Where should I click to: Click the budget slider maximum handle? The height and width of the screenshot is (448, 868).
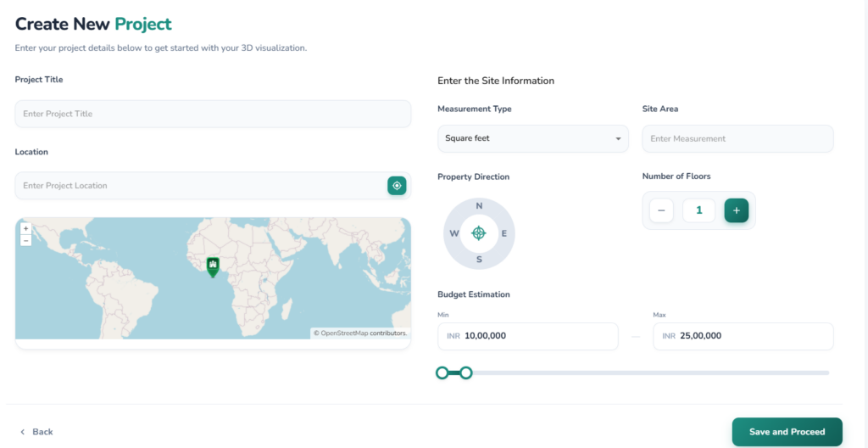pyautogui.click(x=466, y=372)
